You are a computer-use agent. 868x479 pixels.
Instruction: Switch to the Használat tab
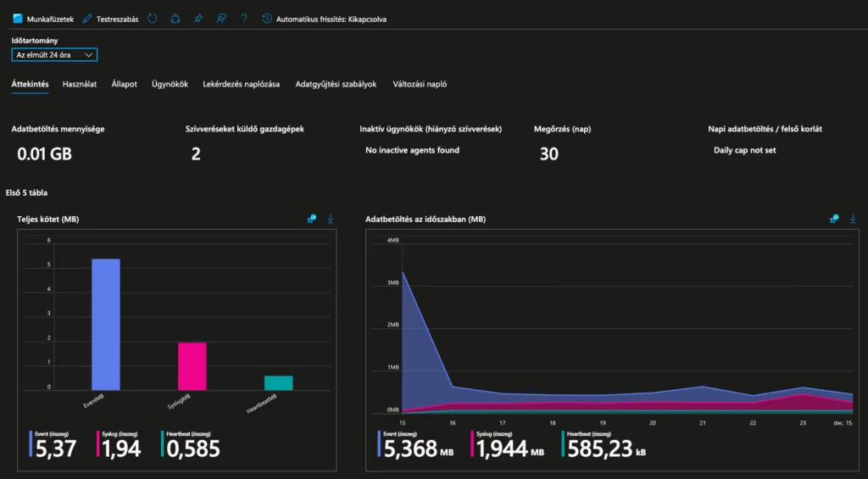pyautogui.click(x=80, y=84)
